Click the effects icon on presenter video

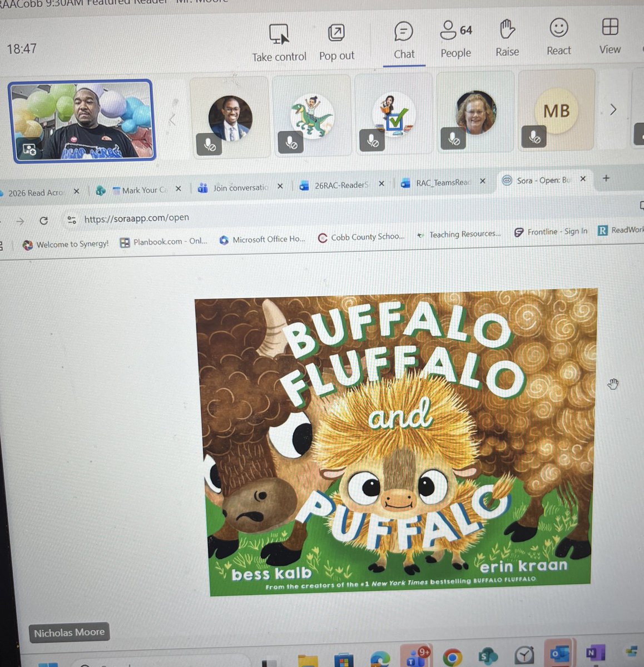tap(29, 149)
